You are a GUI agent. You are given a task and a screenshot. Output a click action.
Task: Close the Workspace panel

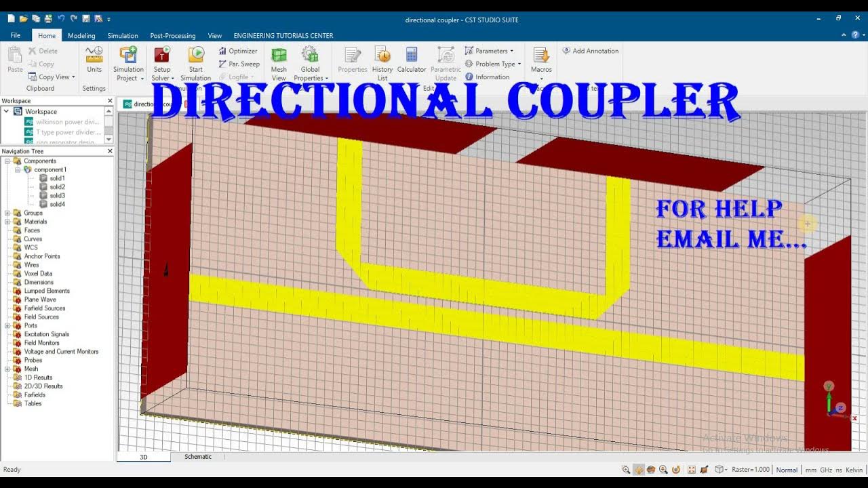[x=110, y=101]
